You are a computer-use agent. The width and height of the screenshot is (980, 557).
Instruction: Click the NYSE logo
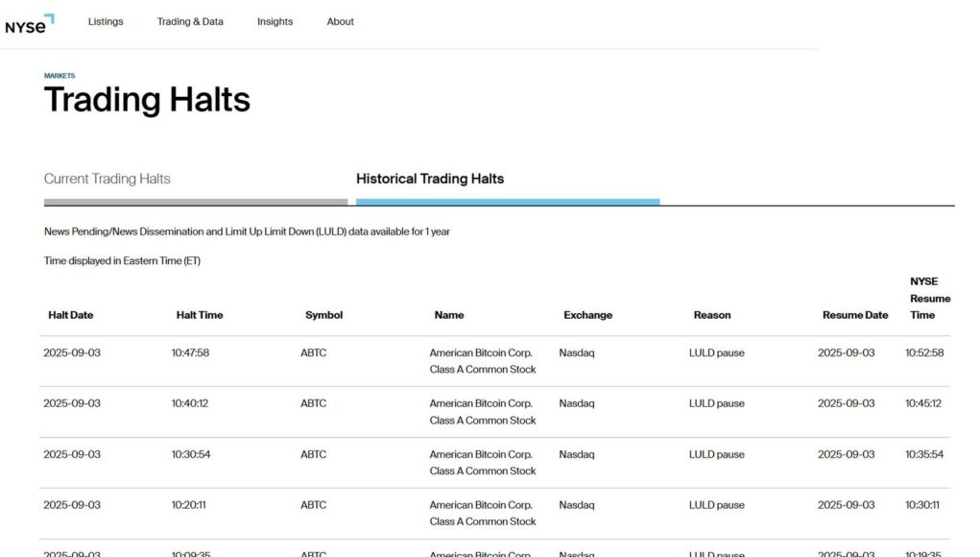(x=30, y=24)
